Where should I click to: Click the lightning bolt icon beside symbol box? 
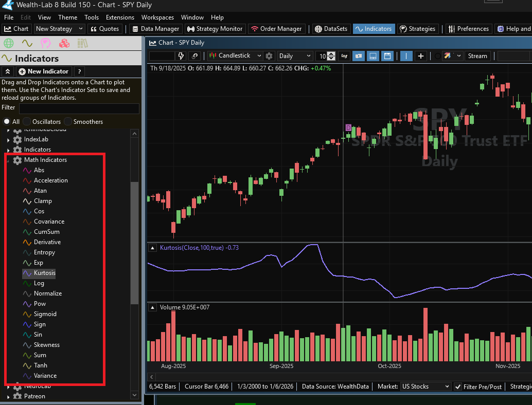181,56
